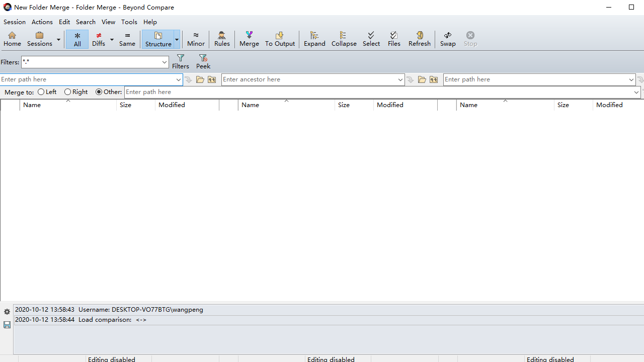The height and width of the screenshot is (362, 644).
Task: Expand the Filters combo box dropdown
Action: click(x=165, y=62)
